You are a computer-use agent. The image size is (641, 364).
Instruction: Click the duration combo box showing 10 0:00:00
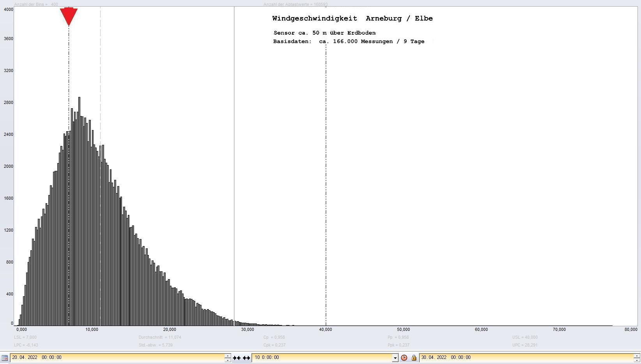click(323, 357)
